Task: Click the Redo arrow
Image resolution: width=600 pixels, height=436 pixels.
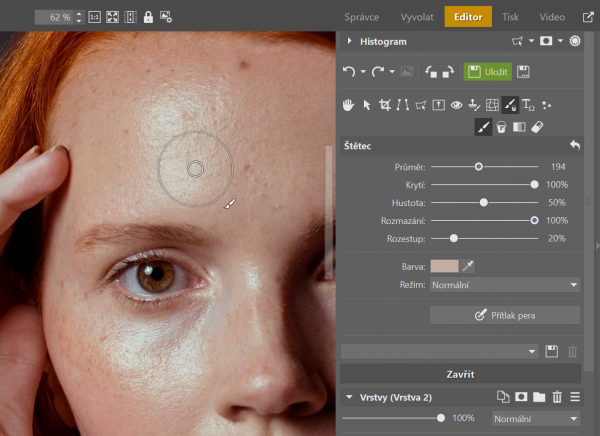Action: (x=378, y=72)
